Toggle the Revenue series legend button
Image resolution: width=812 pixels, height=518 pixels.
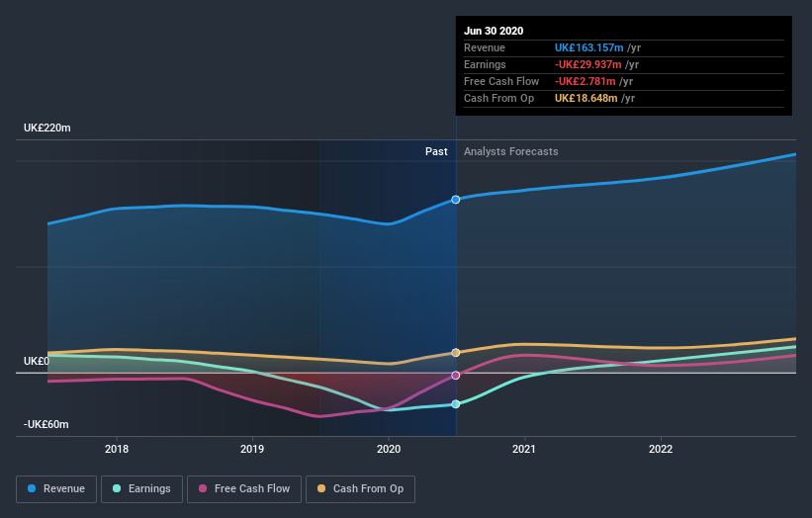click(56, 489)
